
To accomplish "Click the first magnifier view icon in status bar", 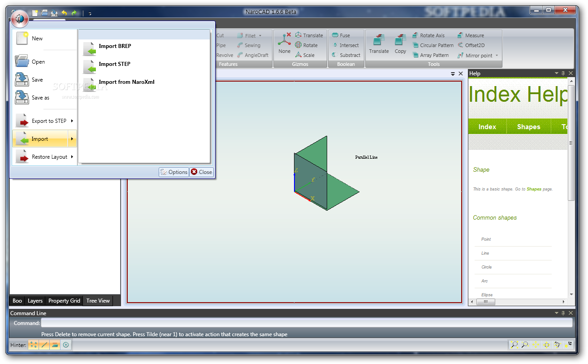I will (x=514, y=345).
